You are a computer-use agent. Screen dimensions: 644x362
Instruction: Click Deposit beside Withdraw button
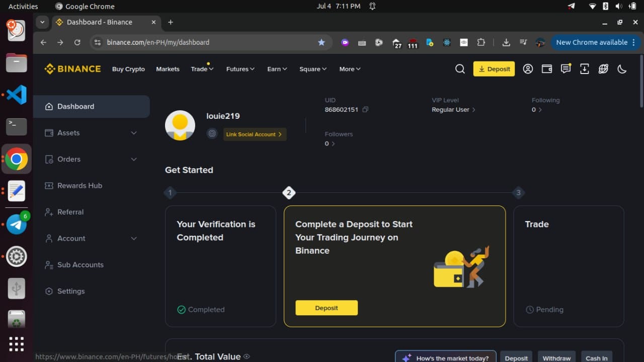516,357
